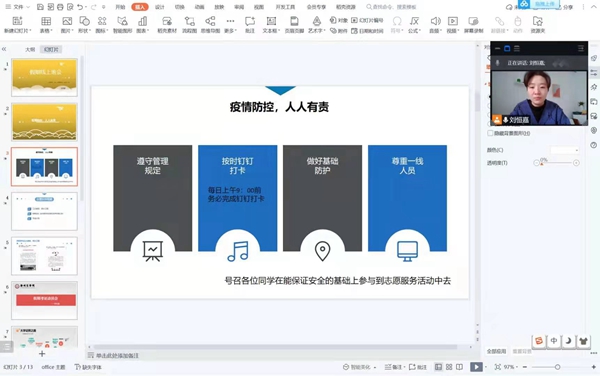Screen dimensions: 600x376
Task: Click the 新建幻灯片 new slide icon
Action: 17,21
